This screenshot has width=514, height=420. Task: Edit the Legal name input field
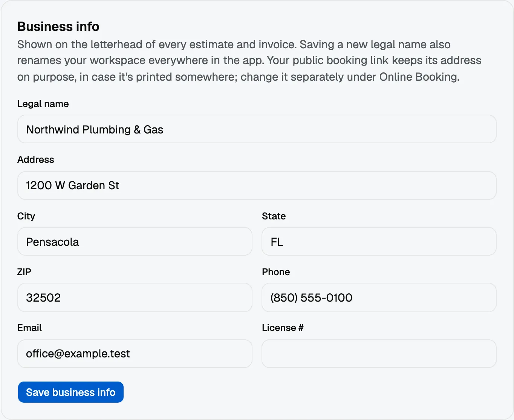click(257, 129)
